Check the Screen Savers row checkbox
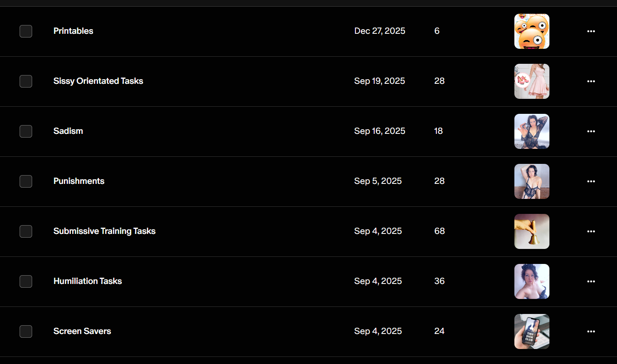The image size is (617, 364). click(x=26, y=331)
